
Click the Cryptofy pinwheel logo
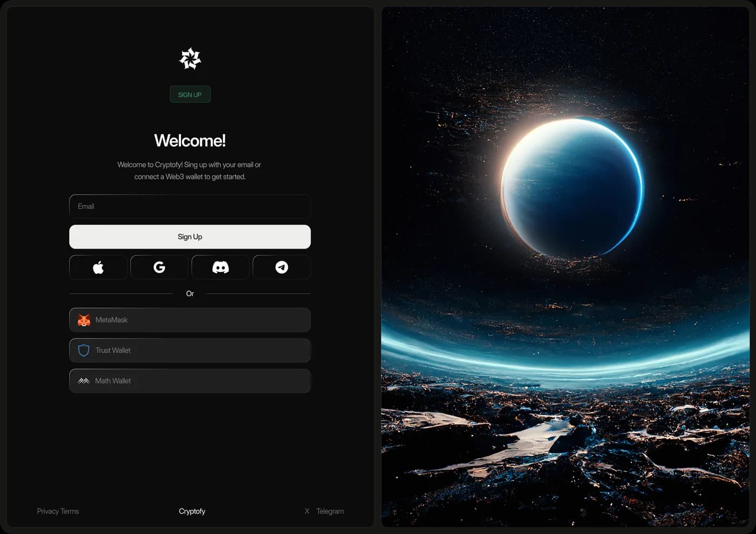point(190,59)
